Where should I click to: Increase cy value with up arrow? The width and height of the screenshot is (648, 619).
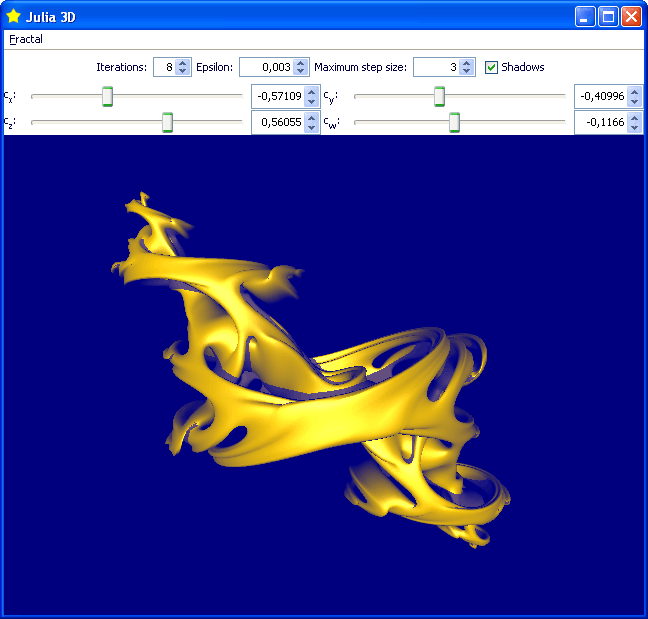[635, 92]
